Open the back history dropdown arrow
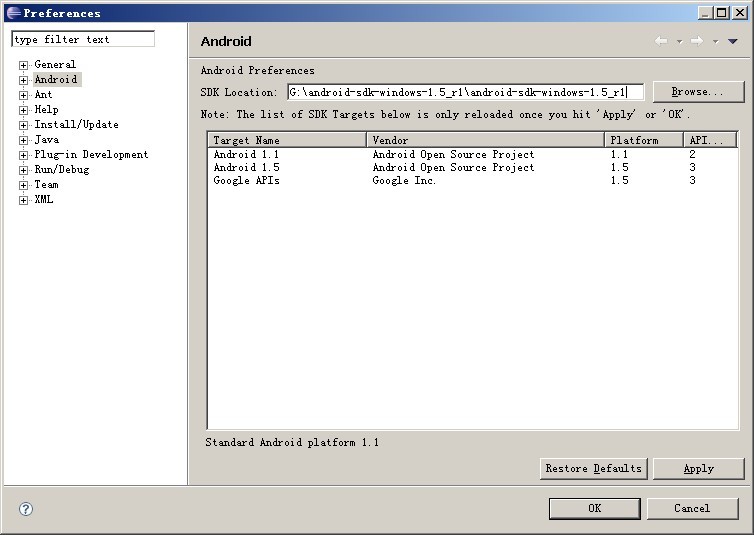 (x=679, y=42)
